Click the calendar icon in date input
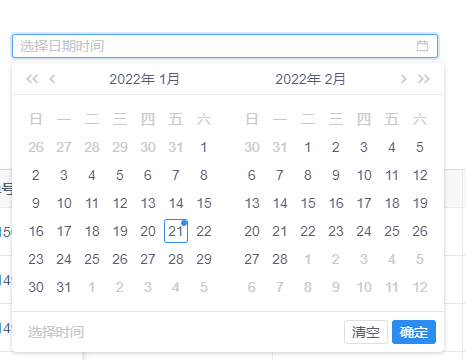 coord(422,46)
